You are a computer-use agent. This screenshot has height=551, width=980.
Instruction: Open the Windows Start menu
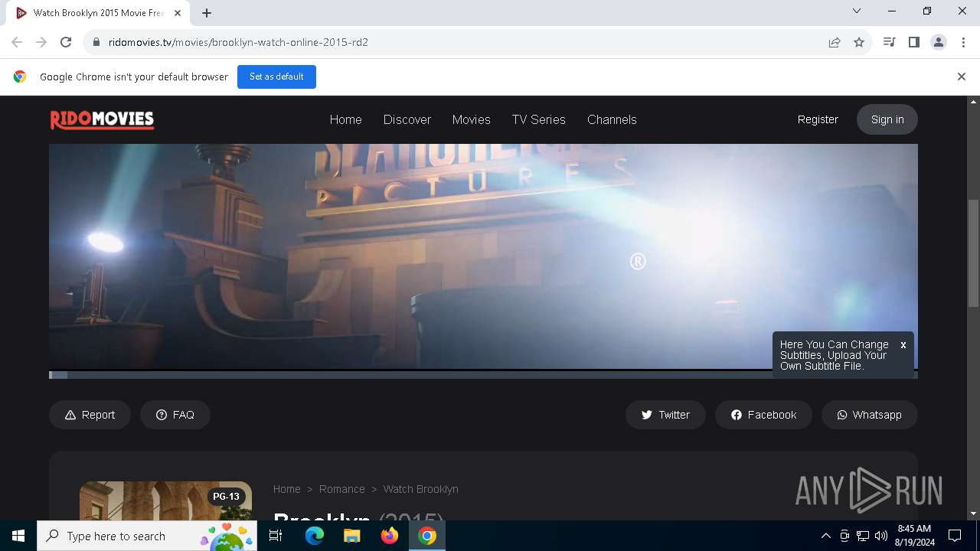click(18, 536)
